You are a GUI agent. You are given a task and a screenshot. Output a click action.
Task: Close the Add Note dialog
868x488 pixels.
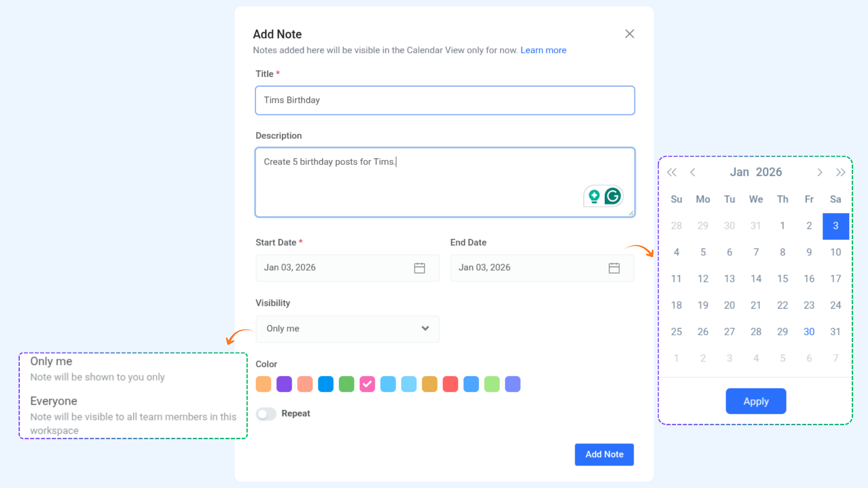tap(629, 34)
